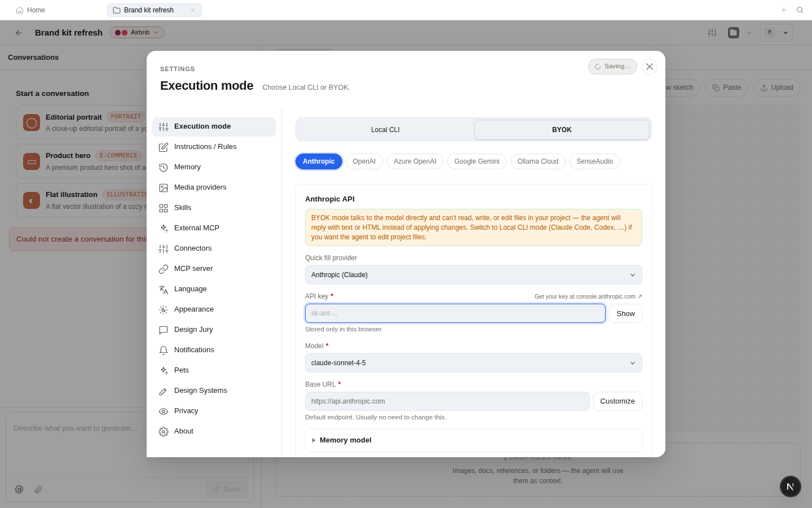Open chevron beside dark square header icon

749,33
